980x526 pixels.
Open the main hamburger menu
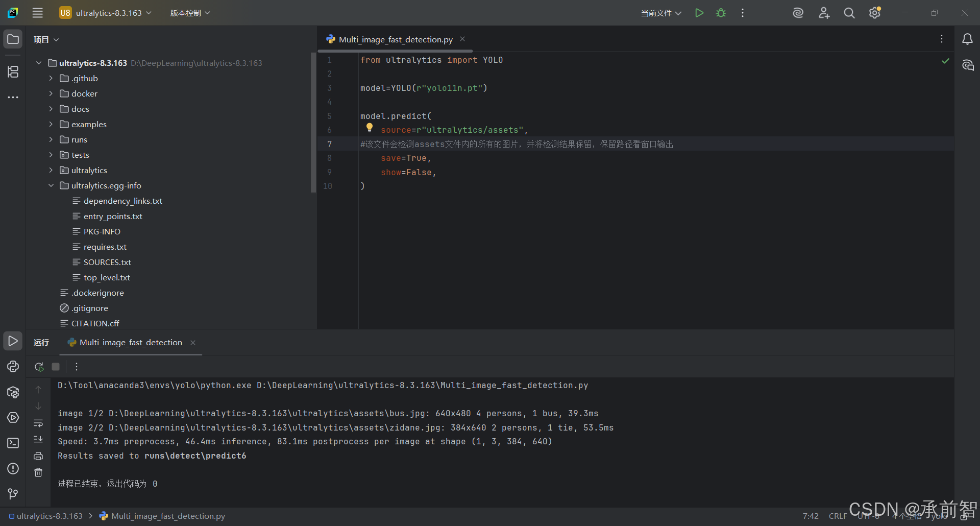(x=38, y=13)
